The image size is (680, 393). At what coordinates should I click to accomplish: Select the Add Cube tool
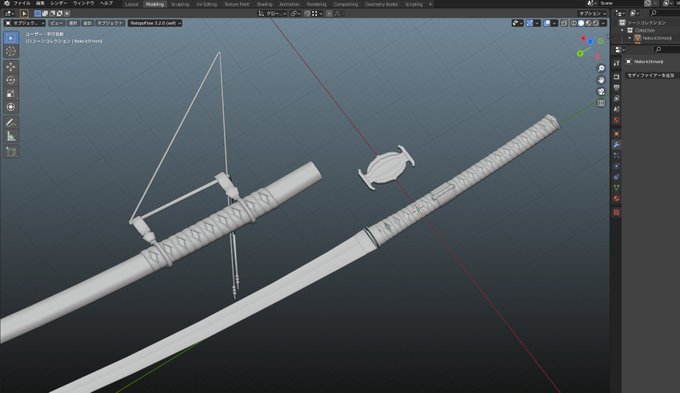[11, 151]
